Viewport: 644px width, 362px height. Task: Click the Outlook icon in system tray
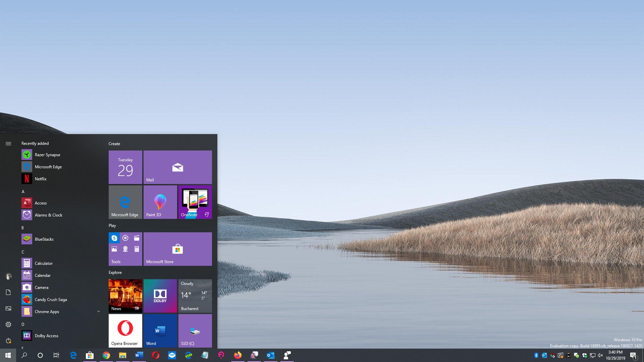coord(544,355)
